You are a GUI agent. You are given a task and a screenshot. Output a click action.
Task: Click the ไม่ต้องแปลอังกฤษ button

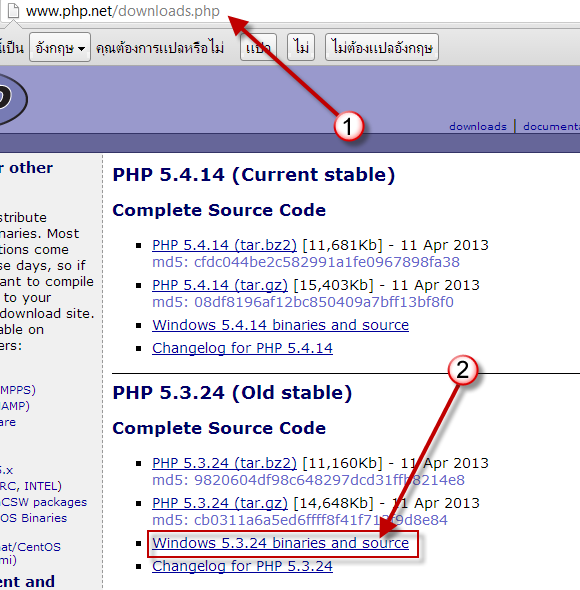[x=382, y=47]
